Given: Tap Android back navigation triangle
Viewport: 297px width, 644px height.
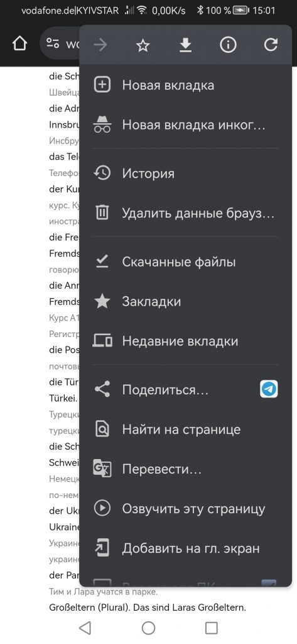Looking at the screenshot, I should [85, 628].
